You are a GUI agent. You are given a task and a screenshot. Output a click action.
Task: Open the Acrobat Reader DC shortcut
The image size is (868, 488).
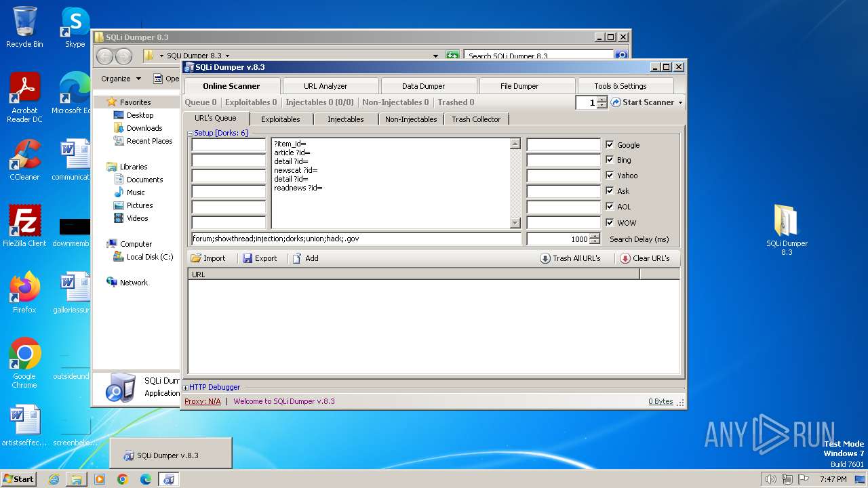click(x=24, y=97)
